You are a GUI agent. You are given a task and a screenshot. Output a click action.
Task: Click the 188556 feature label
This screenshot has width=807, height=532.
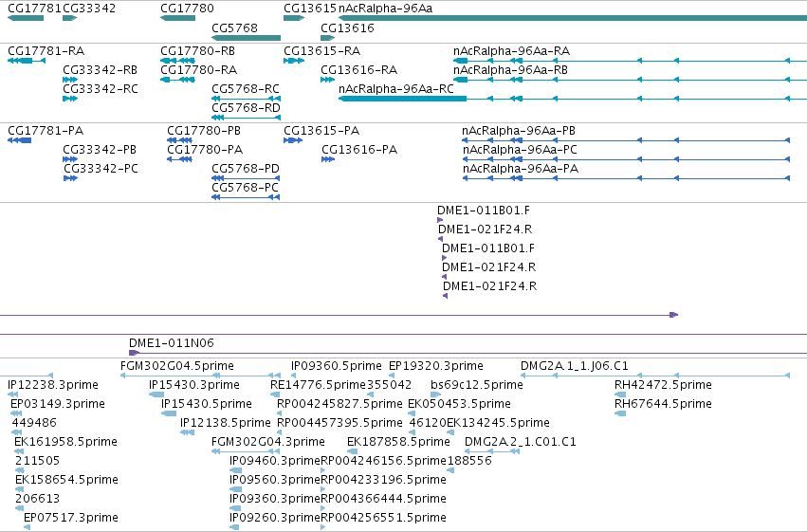(469, 461)
